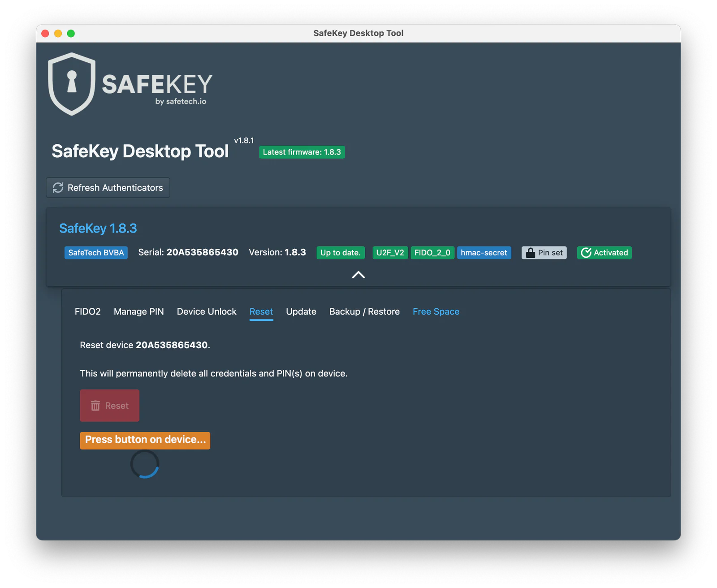Click the Version: 1.8.3 text

(277, 252)
